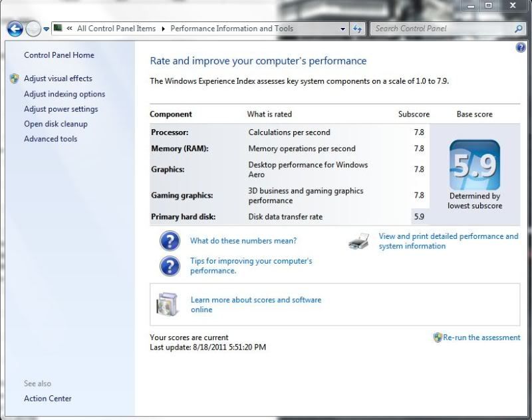The image size is (532, 420).
Task: Click the Control Panel icon in address bar
Action: click(x=58, y=28)
